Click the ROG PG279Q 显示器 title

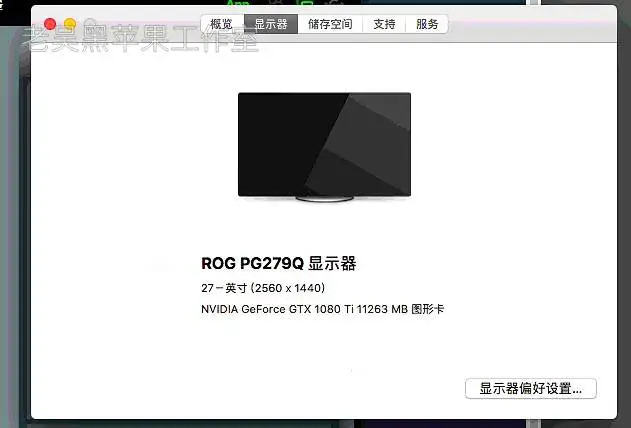(x=278, y=263)
